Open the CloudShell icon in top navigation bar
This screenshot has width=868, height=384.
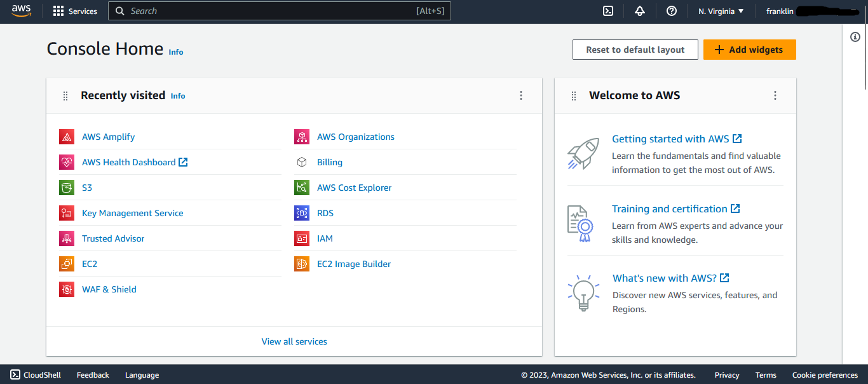pos(608,11)
